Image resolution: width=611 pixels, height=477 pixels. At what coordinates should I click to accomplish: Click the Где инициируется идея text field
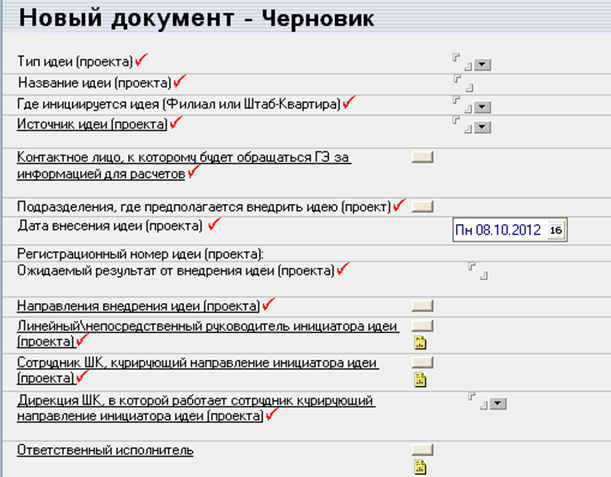463,104
